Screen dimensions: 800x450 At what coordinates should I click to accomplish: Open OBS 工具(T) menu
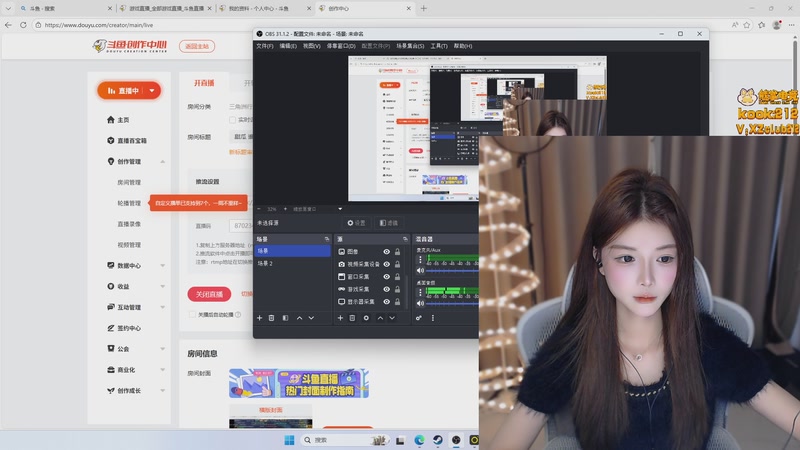[439, 46]
